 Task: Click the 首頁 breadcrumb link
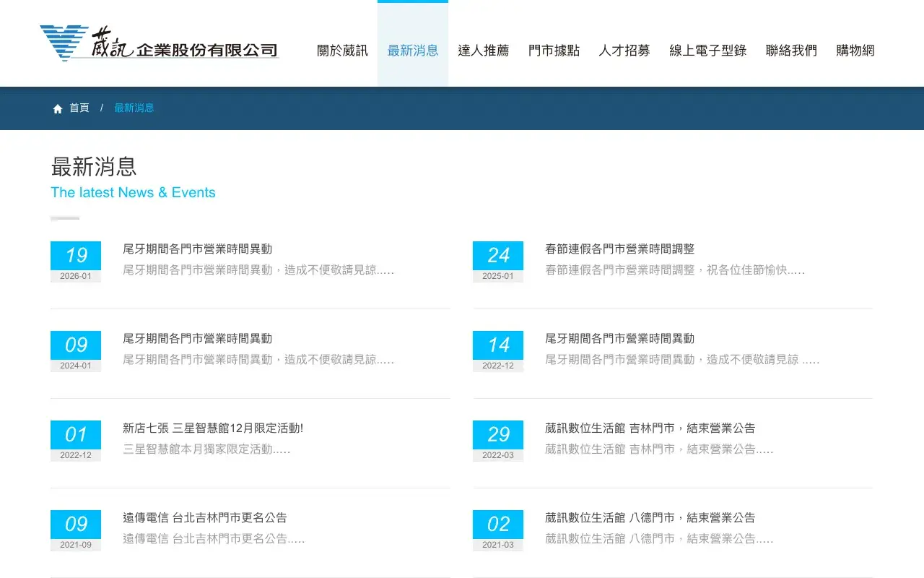pyautogui.click(x=79, y=108)
